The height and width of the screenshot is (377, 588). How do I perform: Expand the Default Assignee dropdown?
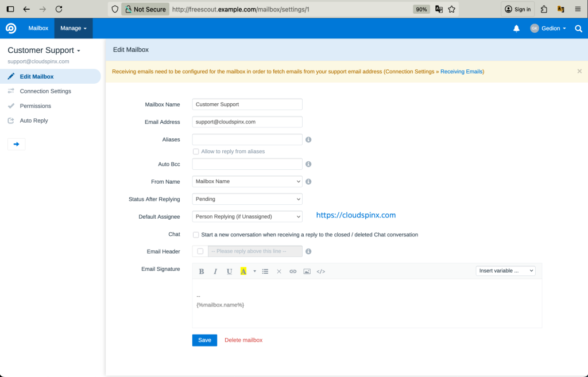(247, 216)
